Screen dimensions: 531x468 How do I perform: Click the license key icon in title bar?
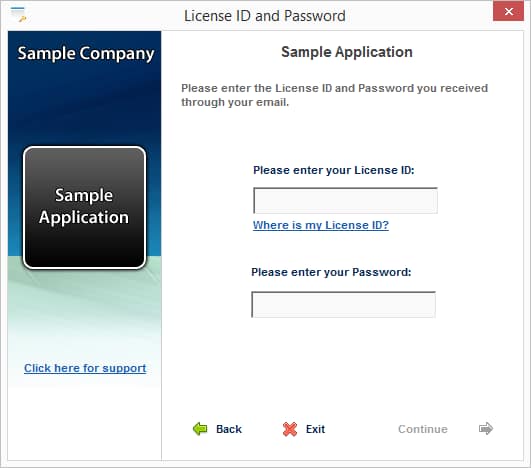[x=19, y=14]
